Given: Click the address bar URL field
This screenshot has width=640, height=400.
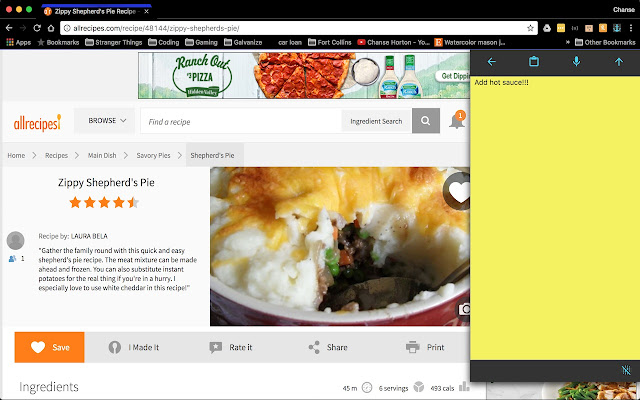Looking at the screenshot, I should pyautogui.click(x=298, y=28).
